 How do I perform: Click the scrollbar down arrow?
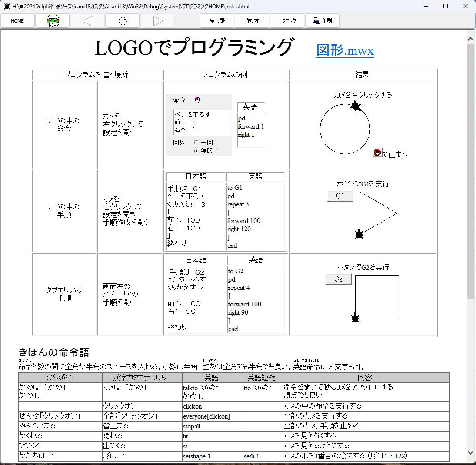coord(470,452)
